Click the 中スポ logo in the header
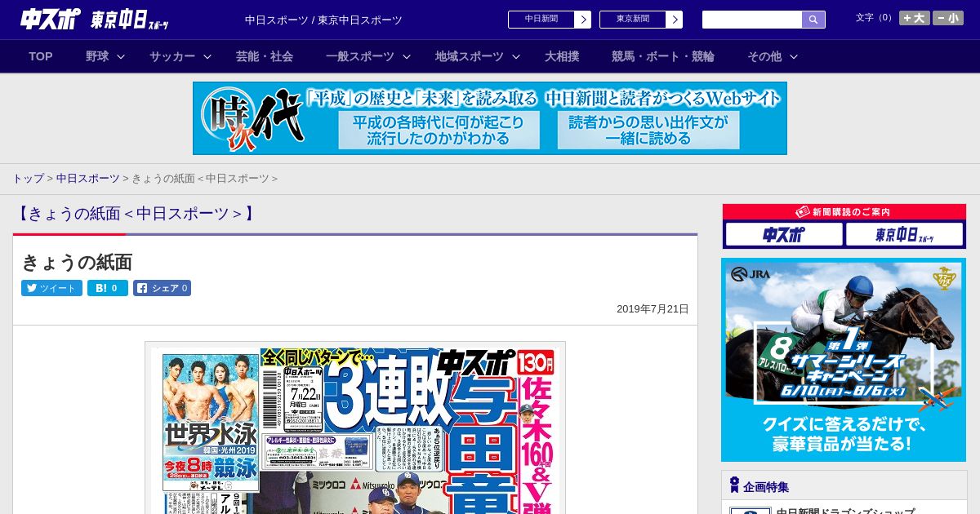The width and height of the screenshot is (980, 514). (x=51, y=19)
